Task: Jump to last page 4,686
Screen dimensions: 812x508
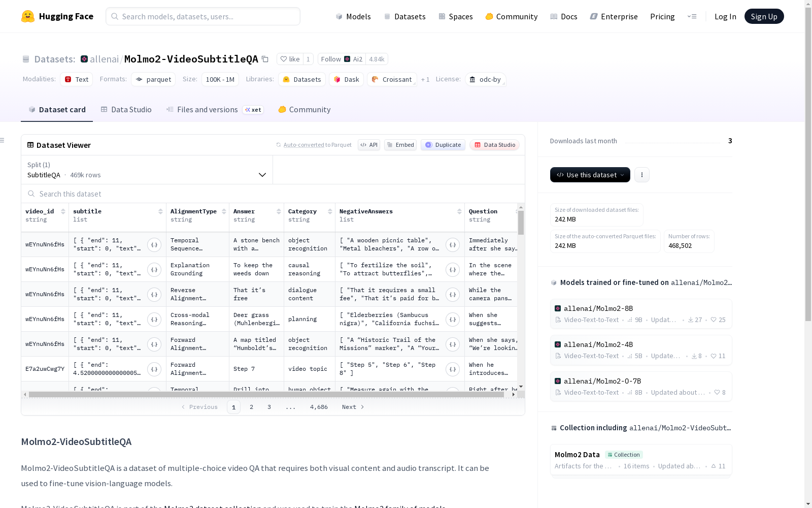Action: 319,407
